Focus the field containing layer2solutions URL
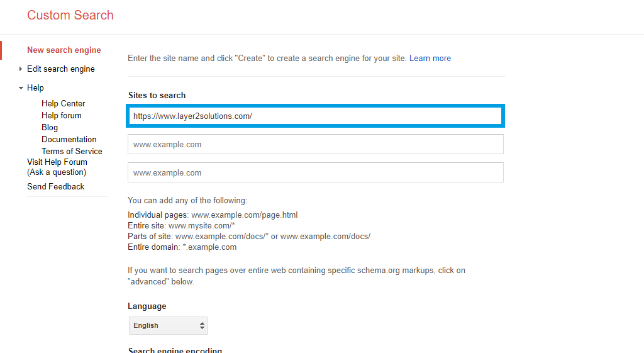This screenshot has height=353, width=644. 315,116
